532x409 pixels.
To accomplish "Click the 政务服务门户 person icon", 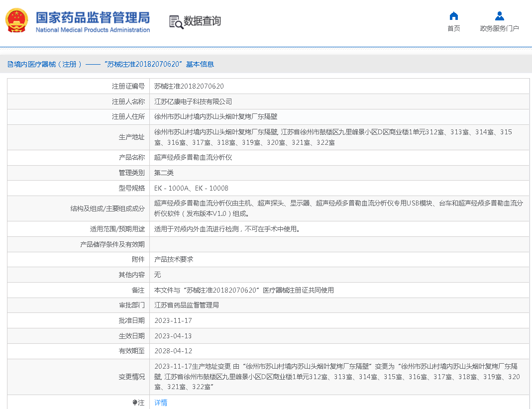I will tap(499, 16).
